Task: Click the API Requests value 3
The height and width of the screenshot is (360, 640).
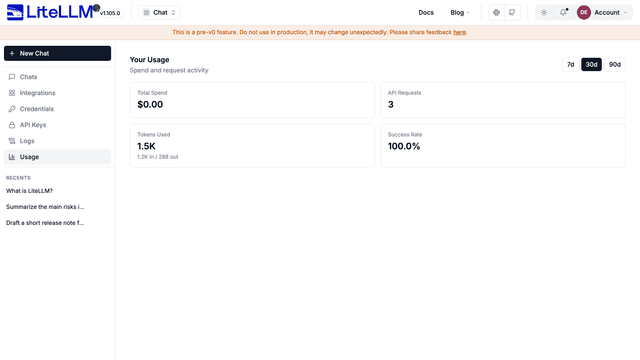Action: (391, 104)
